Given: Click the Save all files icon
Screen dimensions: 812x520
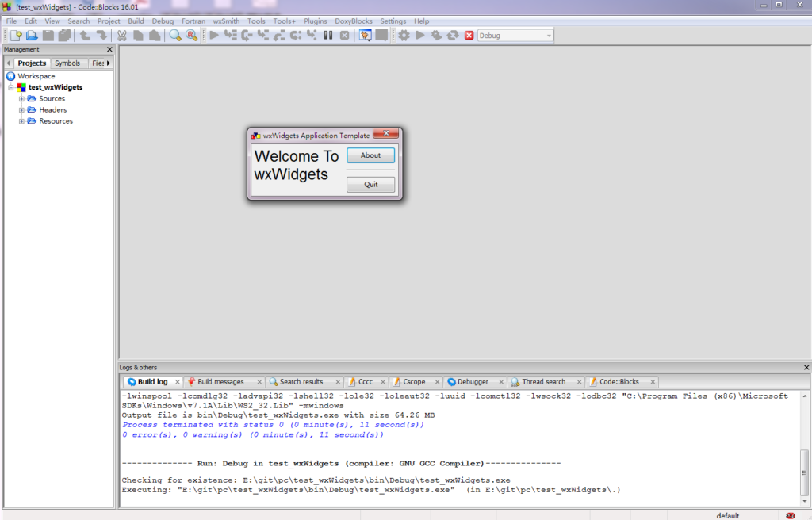Looking at the screenshot, I should click(64, 35).
